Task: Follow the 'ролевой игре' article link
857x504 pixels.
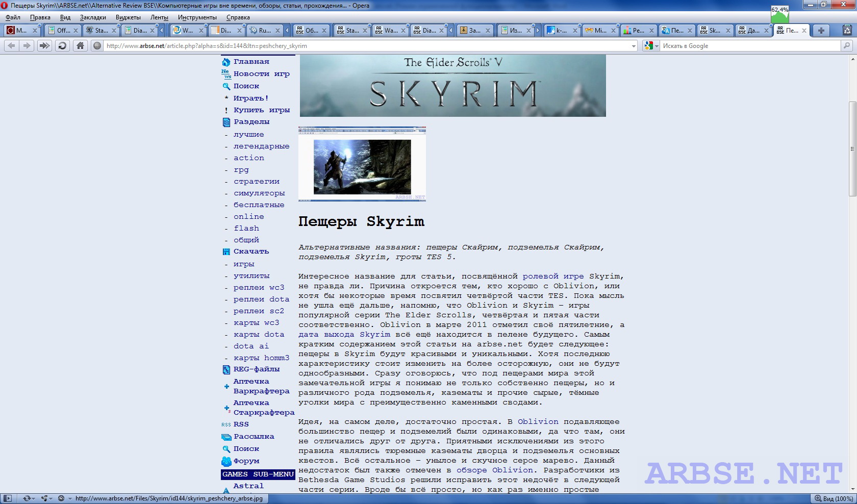Action: coord(553,276)
